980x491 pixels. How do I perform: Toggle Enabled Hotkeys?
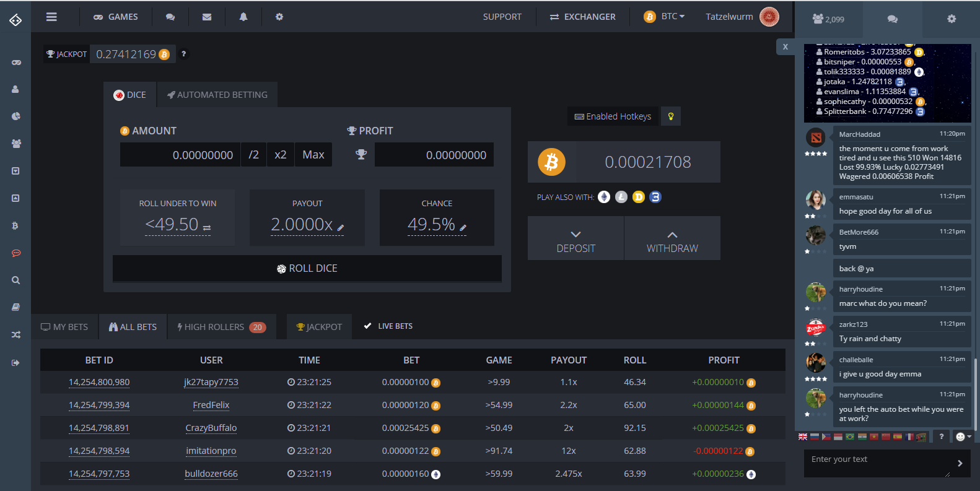point(613,116)
